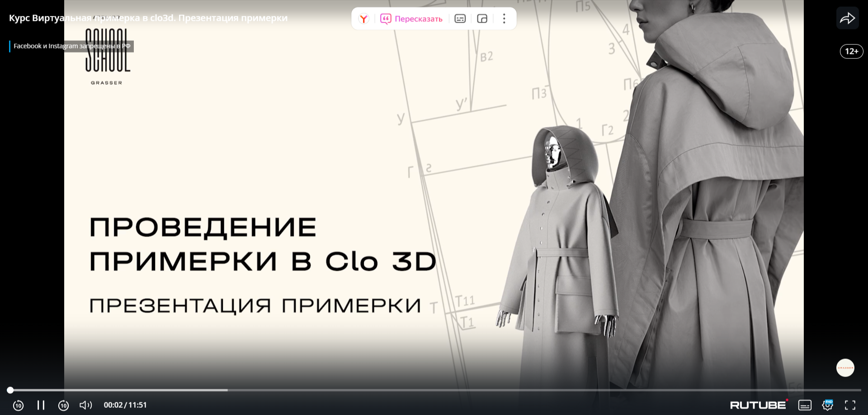The width and height of the screenshot is (868, 415).
Task: Click the Пересказать button
Action: click(x=411, y=19)
